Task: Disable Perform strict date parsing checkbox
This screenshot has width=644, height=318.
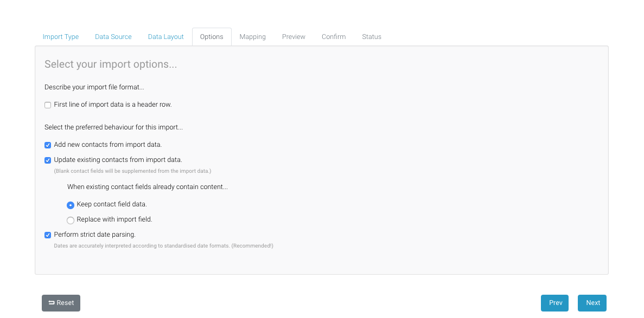Action: (x=48, y=235)
